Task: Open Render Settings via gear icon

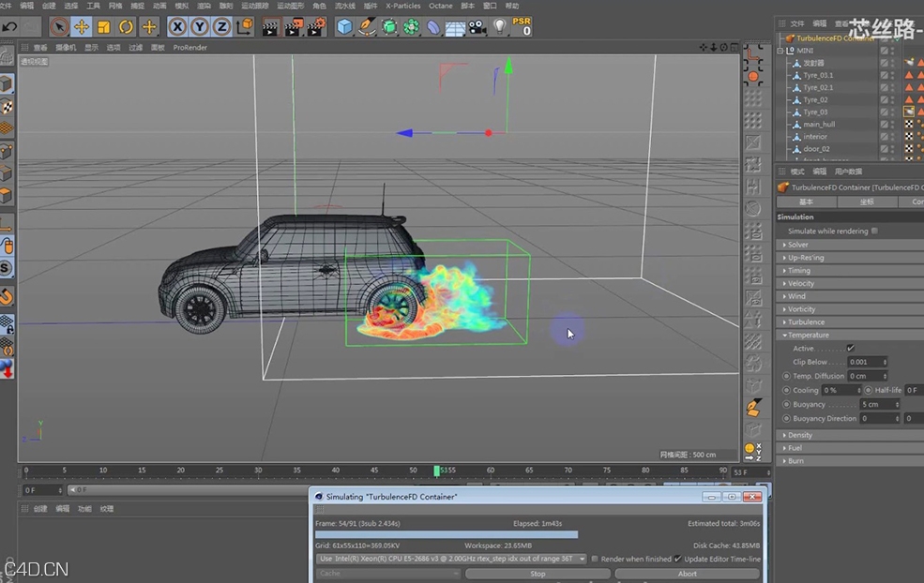Action: (314, 28)
